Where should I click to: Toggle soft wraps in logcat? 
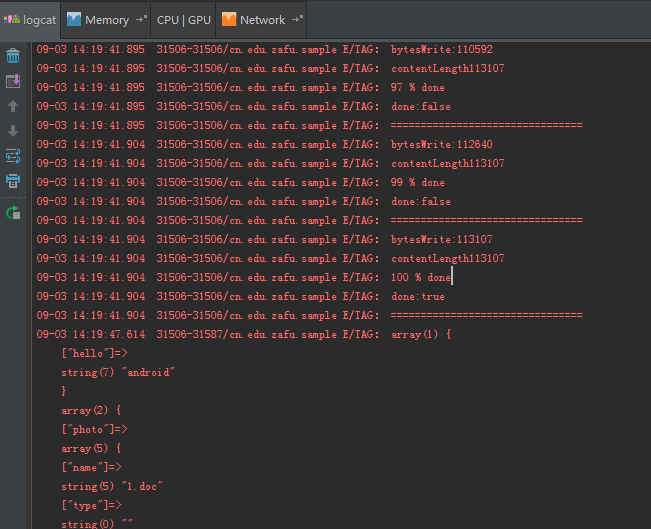[x=13, y=156]
